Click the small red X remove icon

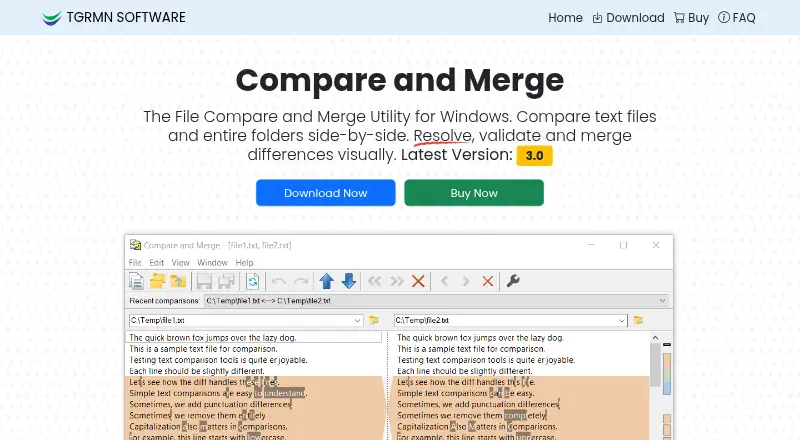coord(488,281)
